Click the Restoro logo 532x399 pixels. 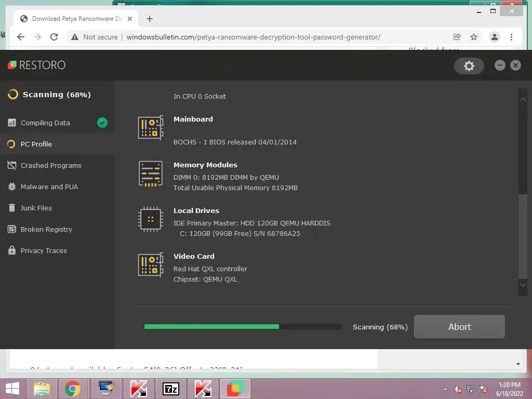click(37, 65)
